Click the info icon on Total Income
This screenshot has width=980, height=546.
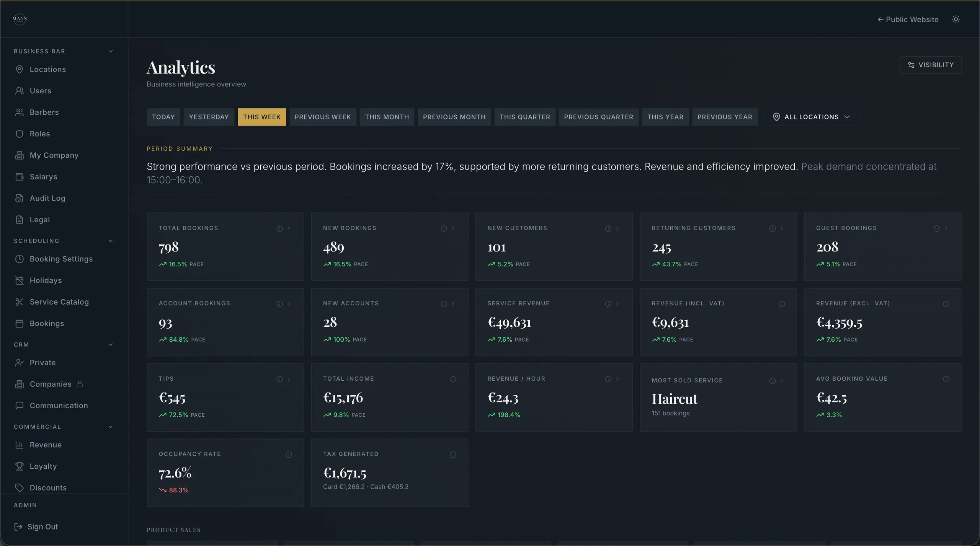(453, 380)
